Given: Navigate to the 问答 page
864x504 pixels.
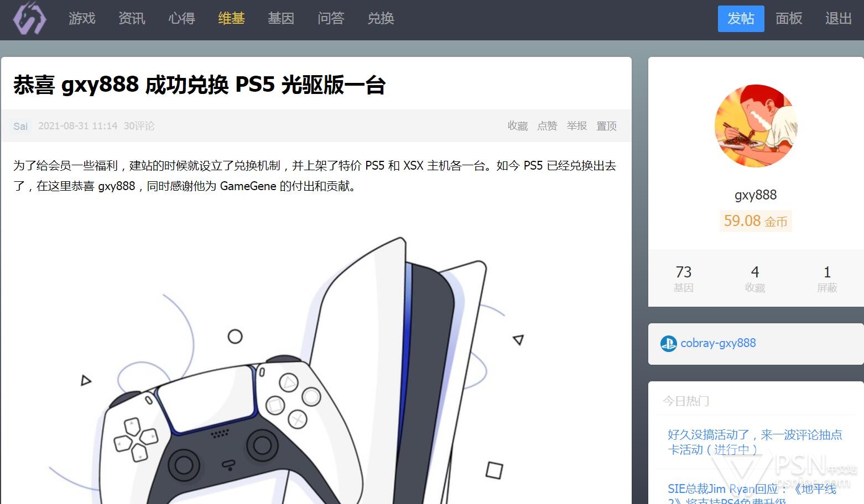Looking at the screenshot, I should [x=331, y=19].
